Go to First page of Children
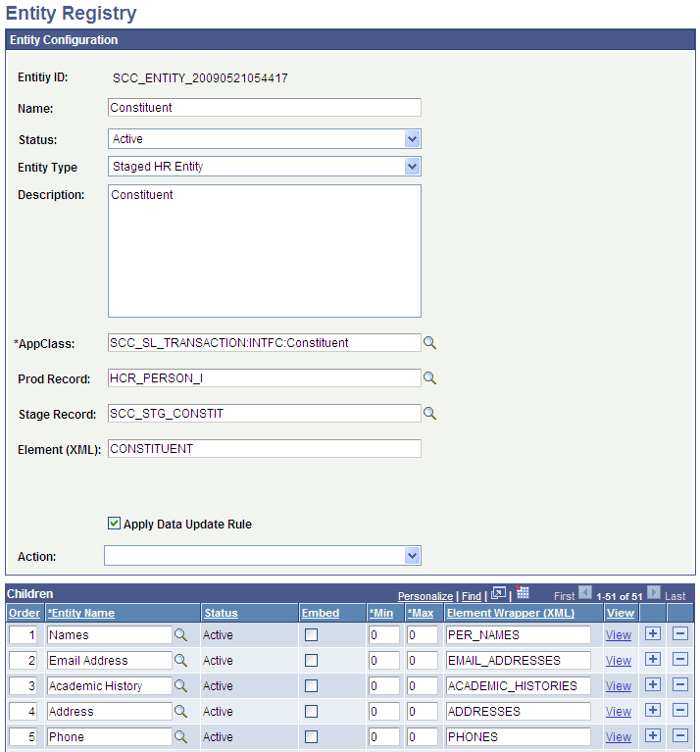Screen dimensions: 700x752 [564, 596]
